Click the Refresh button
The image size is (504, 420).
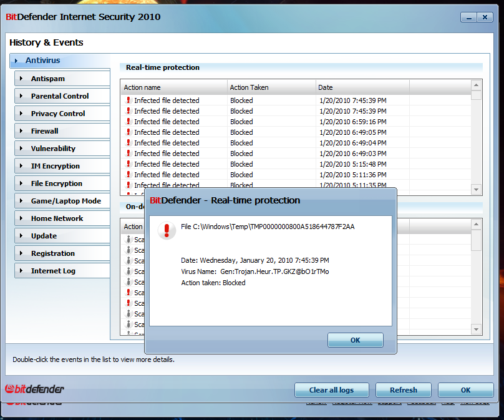[x=404, y=390]
